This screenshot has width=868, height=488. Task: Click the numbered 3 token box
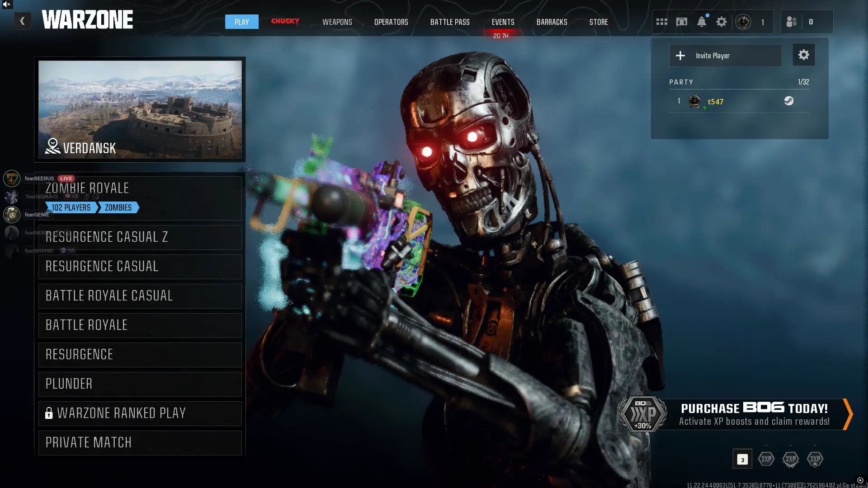click(x=742, y=459)
